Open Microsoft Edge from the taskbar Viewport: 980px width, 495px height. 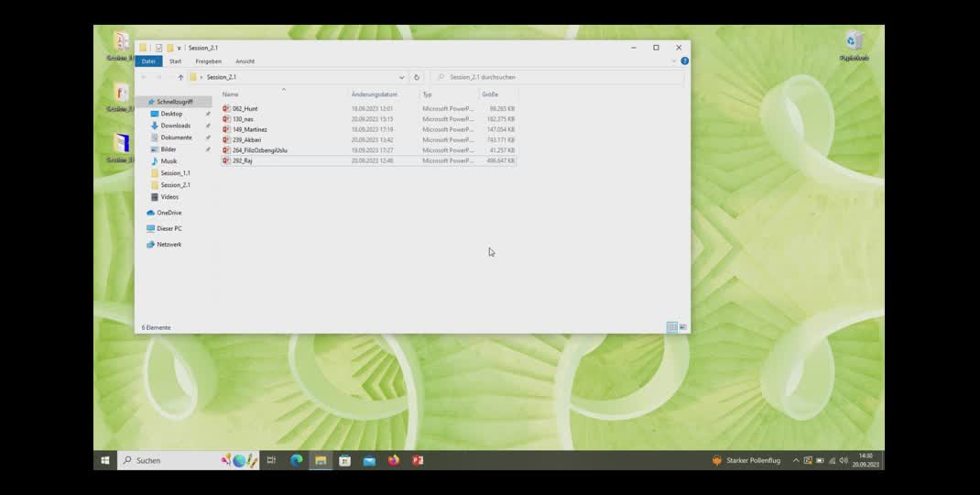coord(296,460)
